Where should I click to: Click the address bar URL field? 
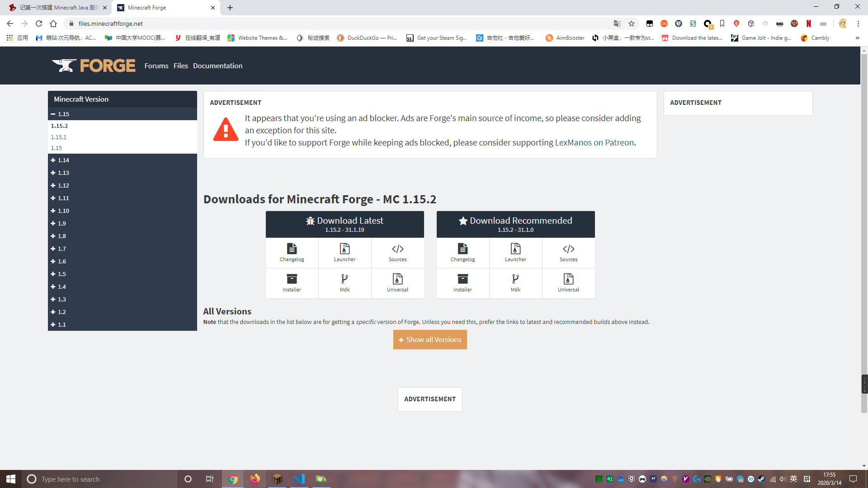339,23
